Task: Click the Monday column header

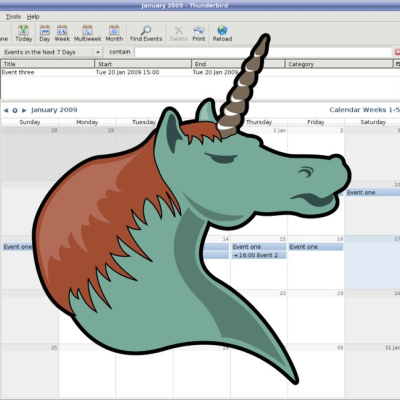Action: click(x=87, y=122)
